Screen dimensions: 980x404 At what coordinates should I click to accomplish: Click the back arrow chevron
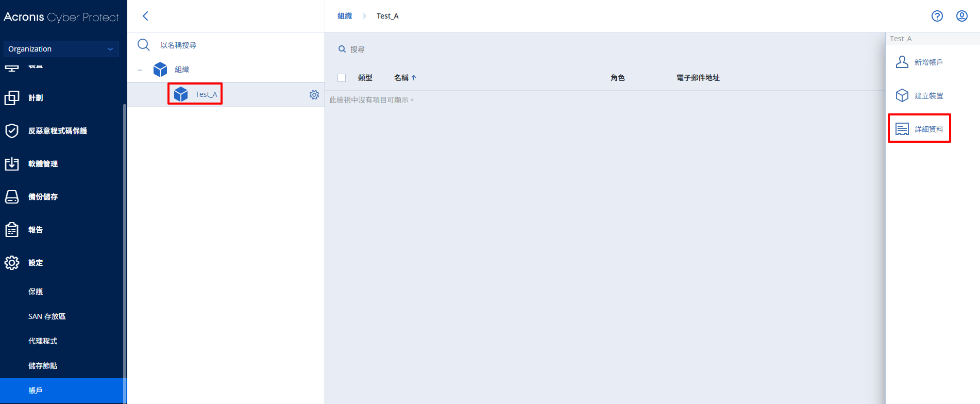point(145,16)
